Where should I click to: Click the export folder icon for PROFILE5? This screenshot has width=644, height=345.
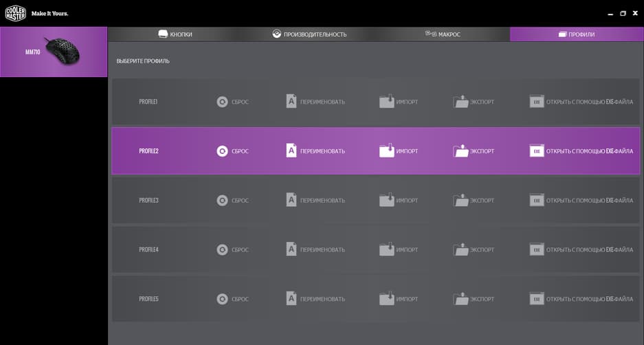click(460, 298)
